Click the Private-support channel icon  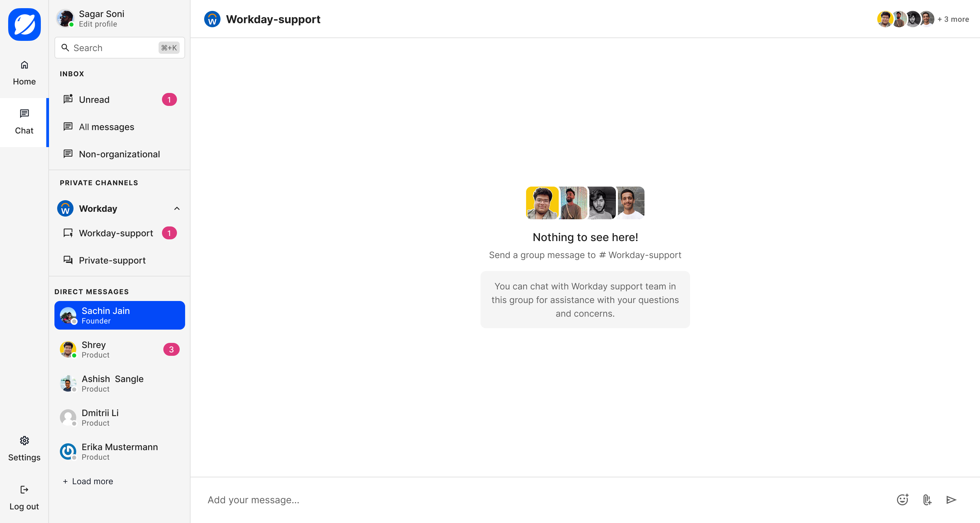(x=68, y=260)
